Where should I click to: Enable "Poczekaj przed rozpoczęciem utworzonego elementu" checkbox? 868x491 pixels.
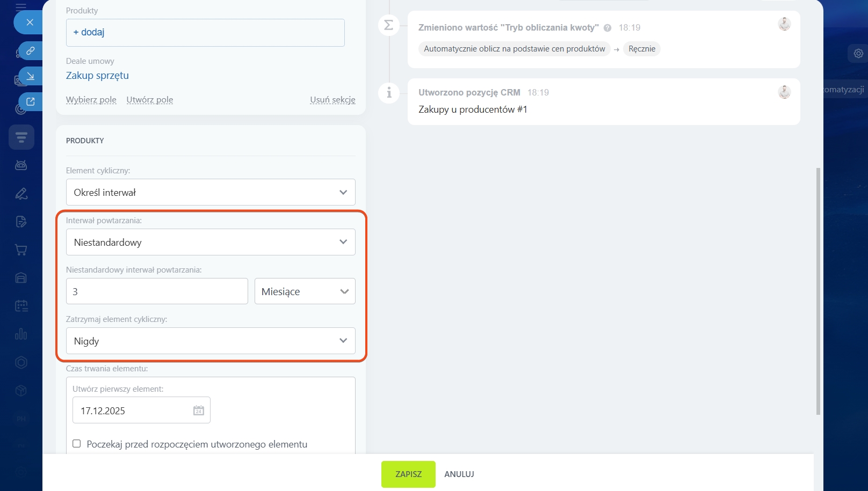click(x=77, y=444)
